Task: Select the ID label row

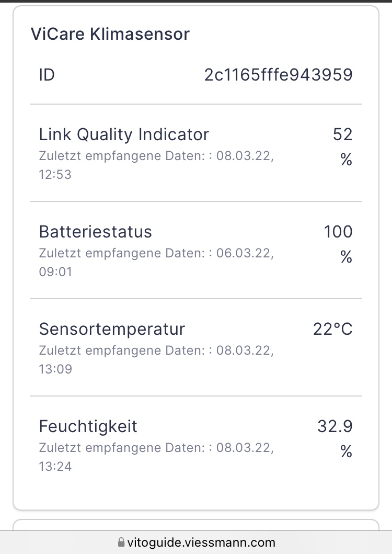Action: click(x=196, y=75)
